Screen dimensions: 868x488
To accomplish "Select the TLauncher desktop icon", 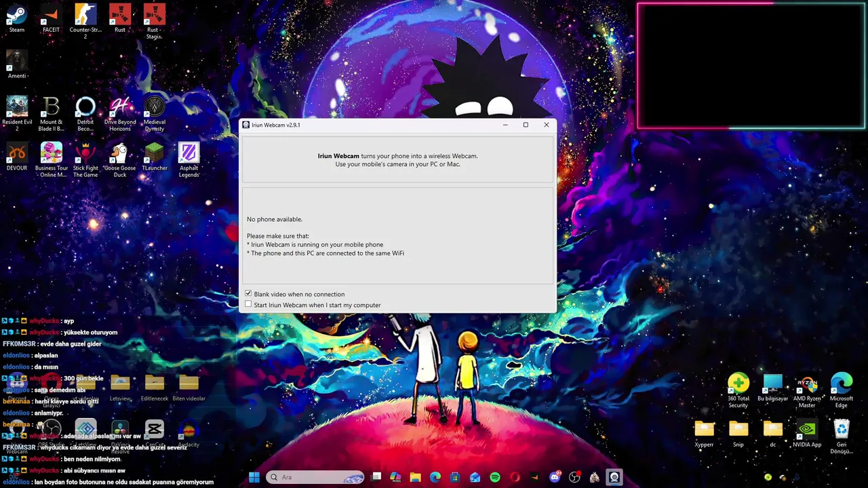I will [x=154, y=157].
